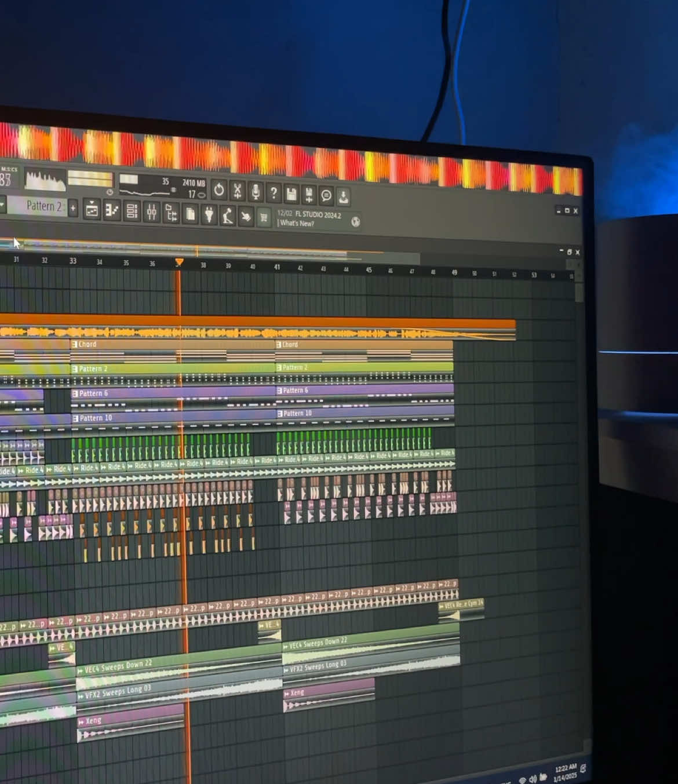Select the VFX2 Sweeps Long 03 clip at bar 41
Image resolution: width=678 pixels, height=784 pixels.
pos(371,665)
